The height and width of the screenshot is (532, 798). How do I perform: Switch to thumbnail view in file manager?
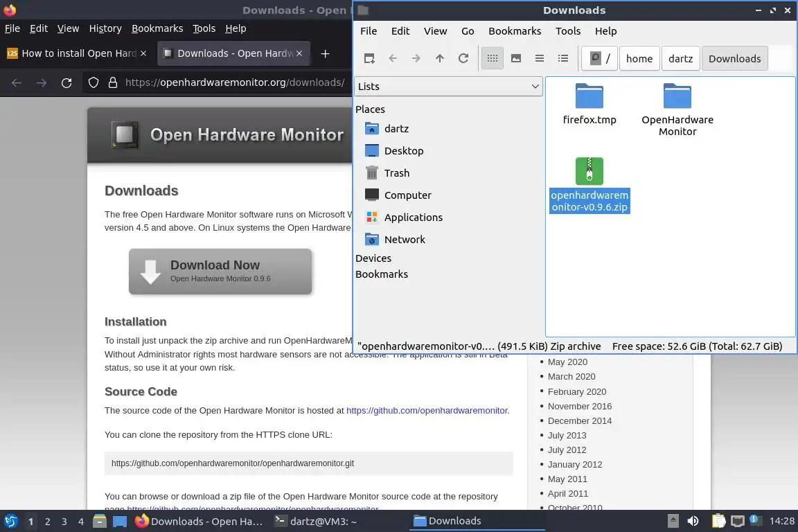pos(516,59)
